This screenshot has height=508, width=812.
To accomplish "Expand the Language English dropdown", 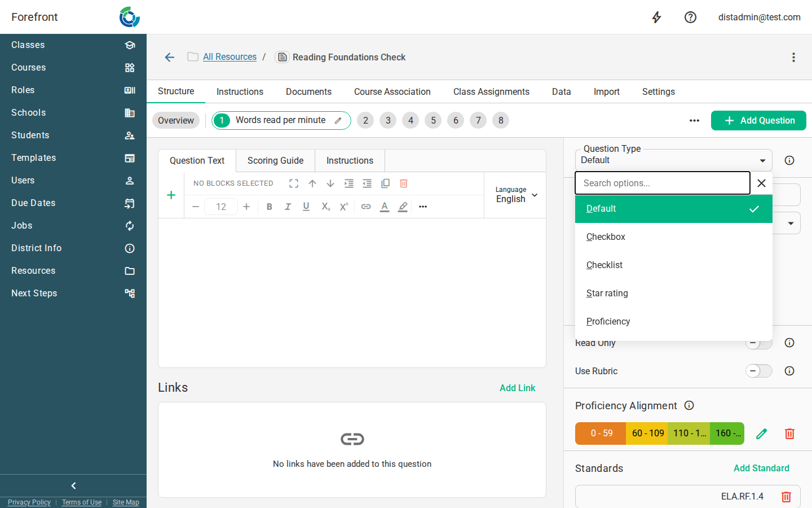I will 517,195.
